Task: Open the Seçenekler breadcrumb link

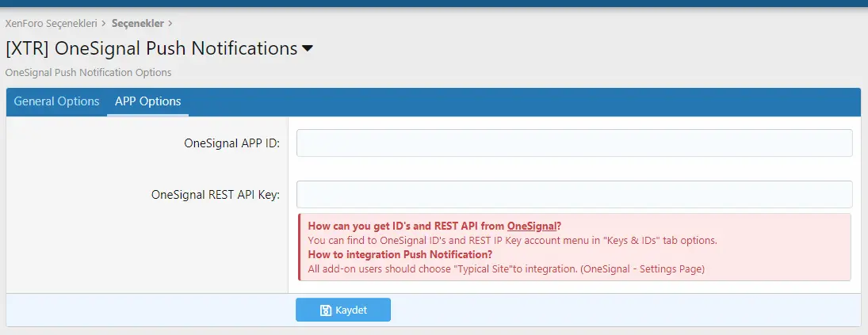Action: coord(138,23)
